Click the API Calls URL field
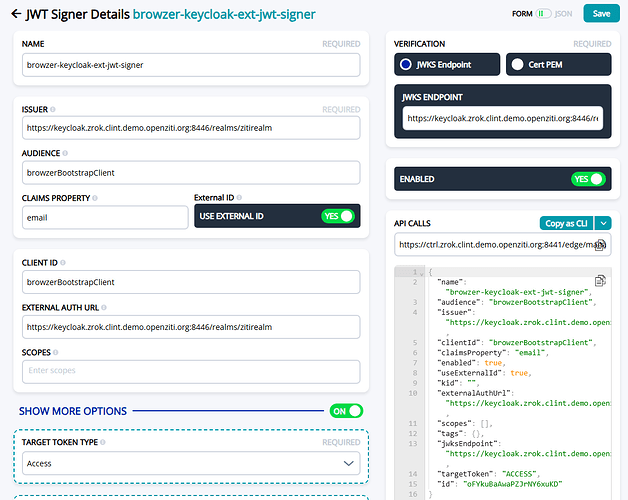 coord(503,244)
